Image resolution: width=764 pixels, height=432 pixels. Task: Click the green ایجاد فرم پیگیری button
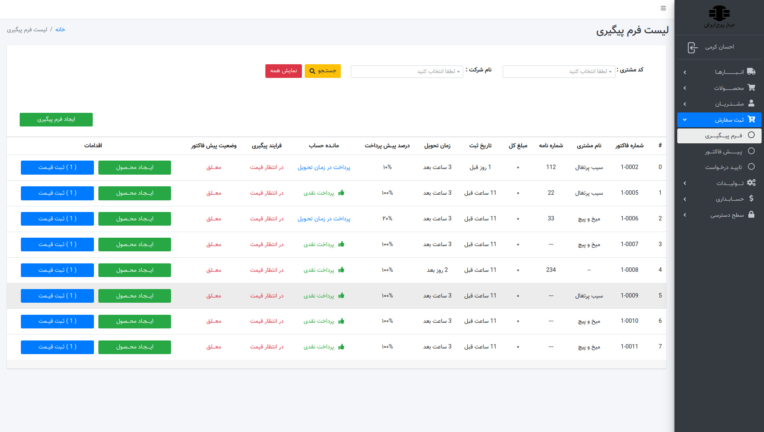pos(56,120)
